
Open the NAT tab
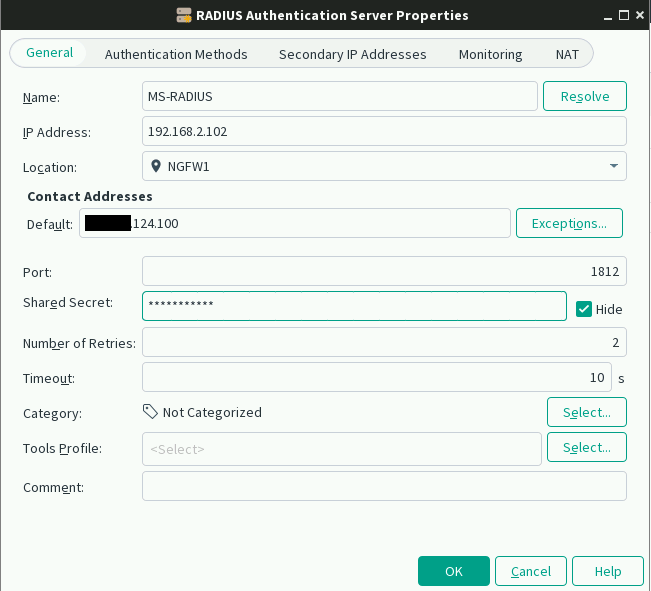point(567,54)
